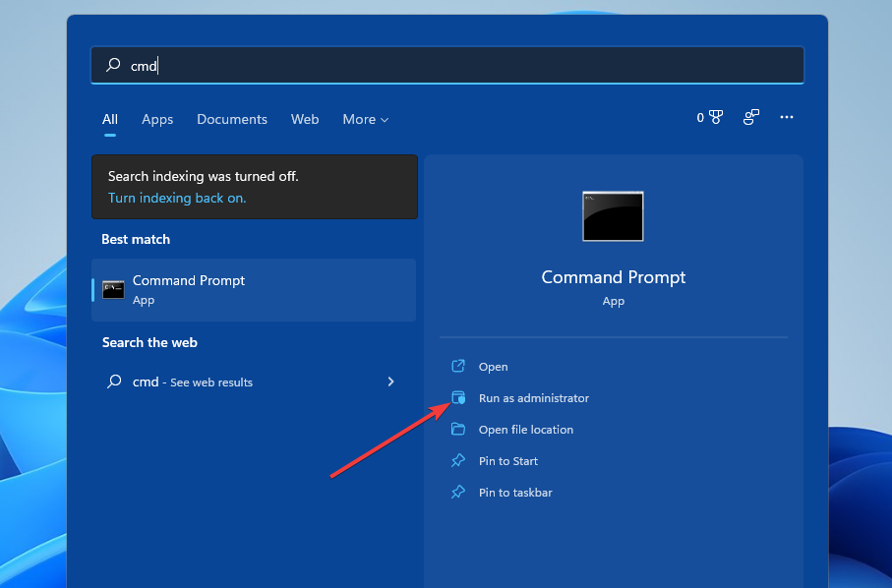Click the Pin to taskbar pin icon
Screen dimensions: 892x588
pos(458,492)
